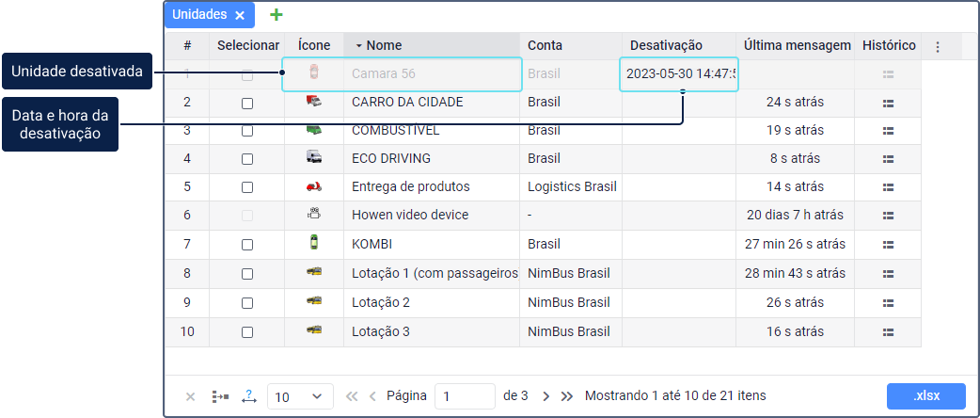Click the ECO DRIVING truck icon
The width and height of the screenshot is (980, 418).
tap(314, 158)
